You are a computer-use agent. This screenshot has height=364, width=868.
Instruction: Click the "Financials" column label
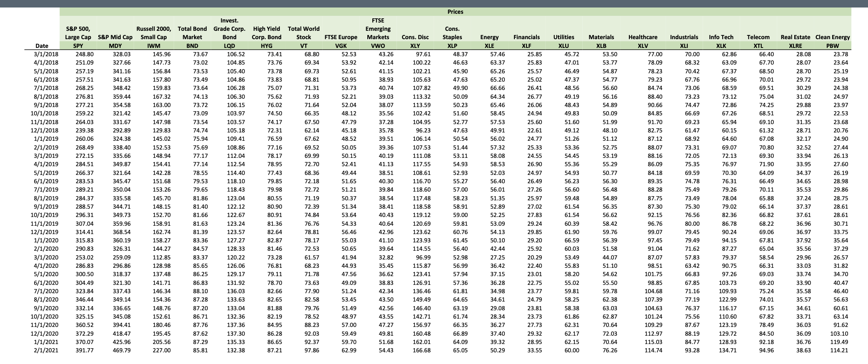tap(526, 37)
